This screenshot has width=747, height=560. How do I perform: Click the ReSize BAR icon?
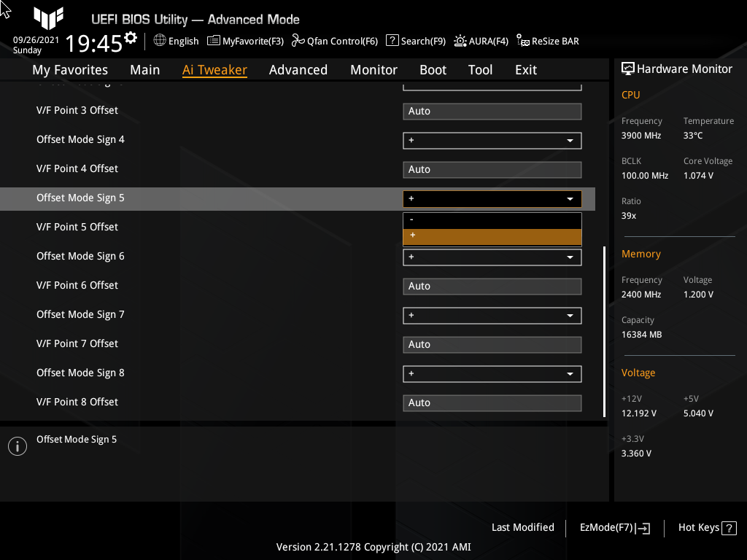click(547, 41)
